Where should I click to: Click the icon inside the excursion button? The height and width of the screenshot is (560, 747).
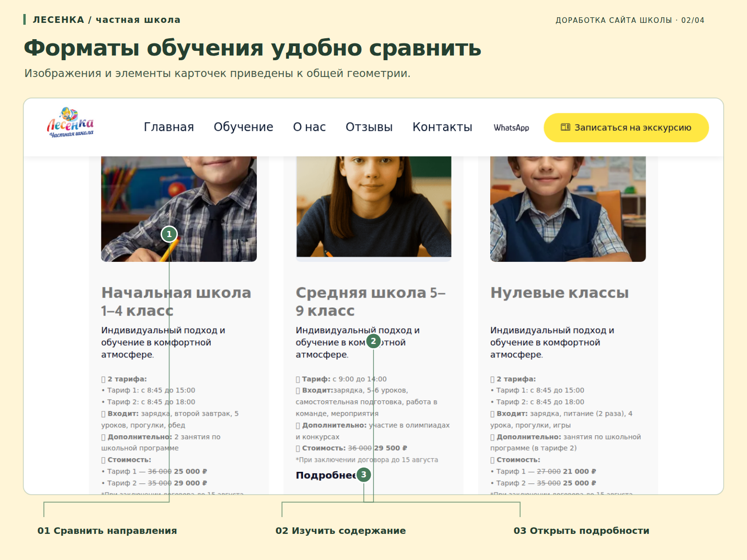[565, 127]
